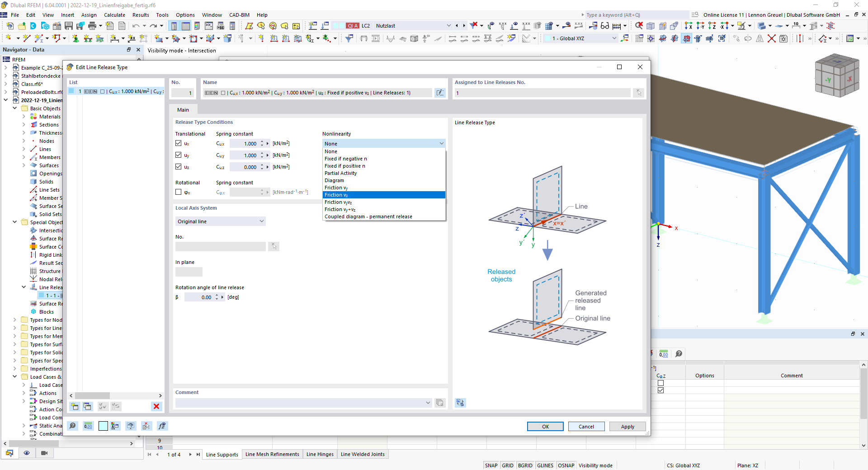Image resolution: width=868 pixels, height=470 pixels.
Task: Click the funnel filter icon in second toolbar
Action: pos(349,38)
